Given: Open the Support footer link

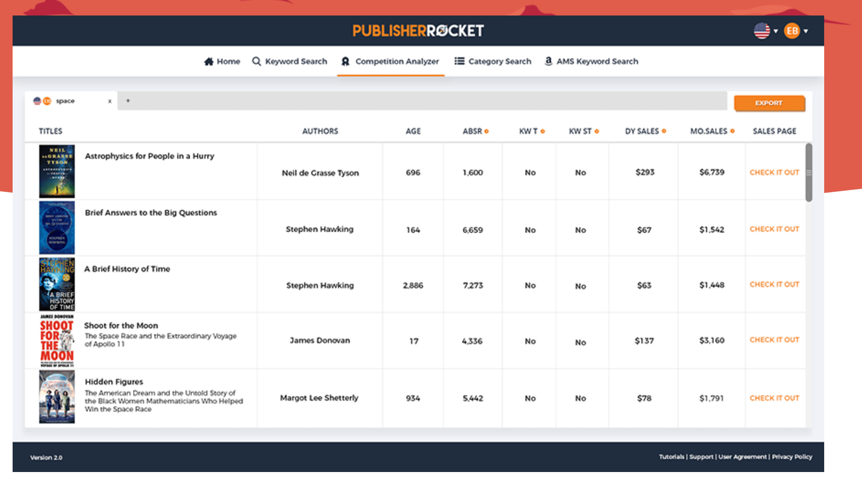Looking at the screenshot, I should [x=701, y=457].
